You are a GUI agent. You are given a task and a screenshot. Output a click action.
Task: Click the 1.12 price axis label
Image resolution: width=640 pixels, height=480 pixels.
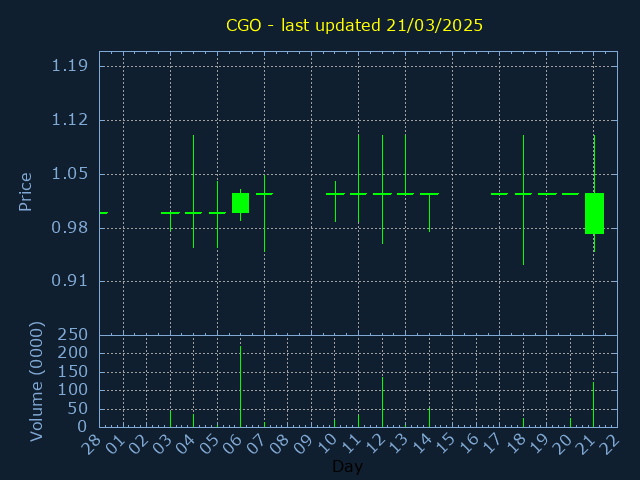tap(69, 120)
